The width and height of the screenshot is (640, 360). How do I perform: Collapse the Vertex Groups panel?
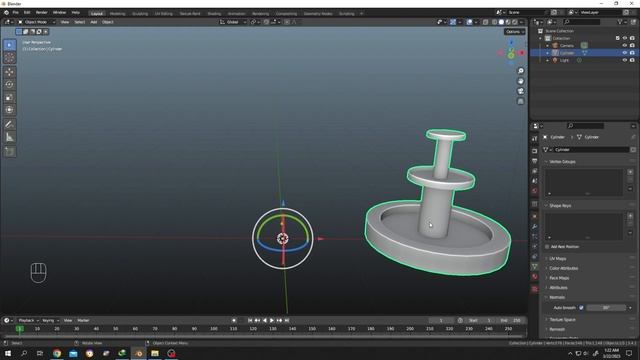pyautogui.click(x=562, y=162)
